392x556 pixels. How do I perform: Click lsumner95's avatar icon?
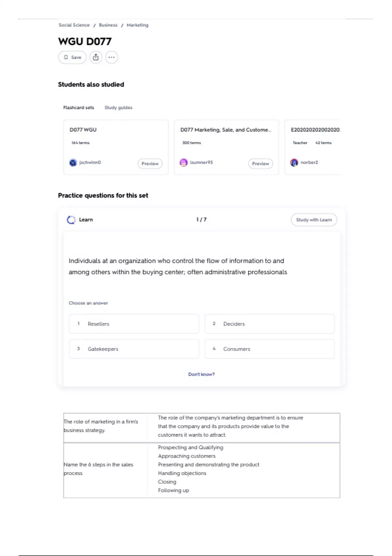coord(184,163)
